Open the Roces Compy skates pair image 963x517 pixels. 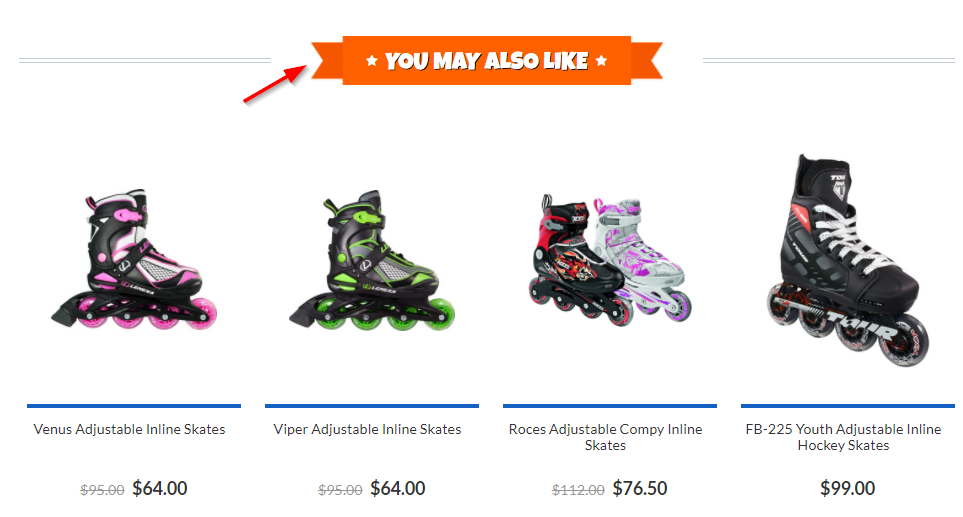[610, 260]
